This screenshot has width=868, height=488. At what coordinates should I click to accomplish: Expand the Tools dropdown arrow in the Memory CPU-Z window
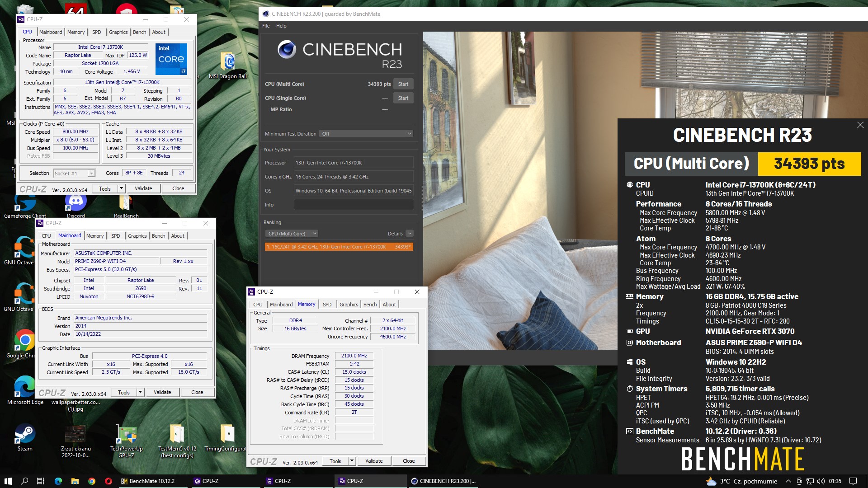tap(352, 461)
